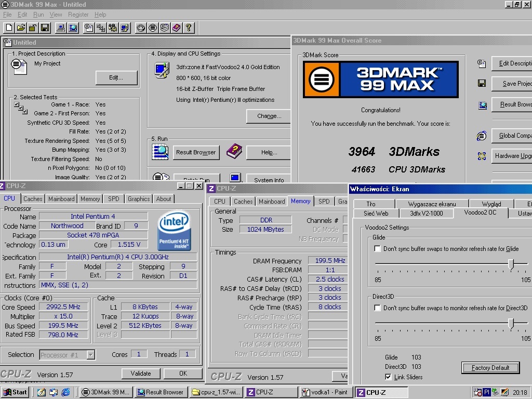Select SPD tab in the Memory CPU-Z window
This screenshot has height=399, width=532.
pyautogui.click(x=324, y=201)
